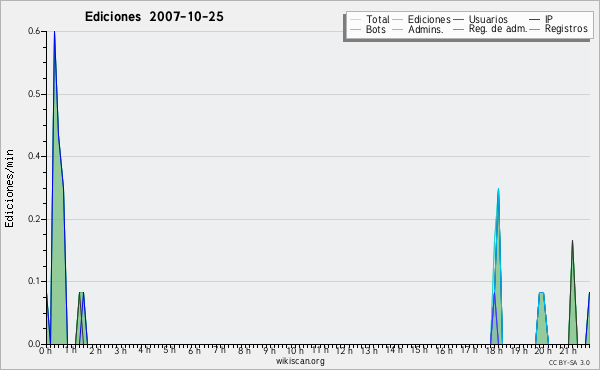Click the 18 h x-axis label
600x370 pixels.
pyautogui.click(x=494, y=351)
